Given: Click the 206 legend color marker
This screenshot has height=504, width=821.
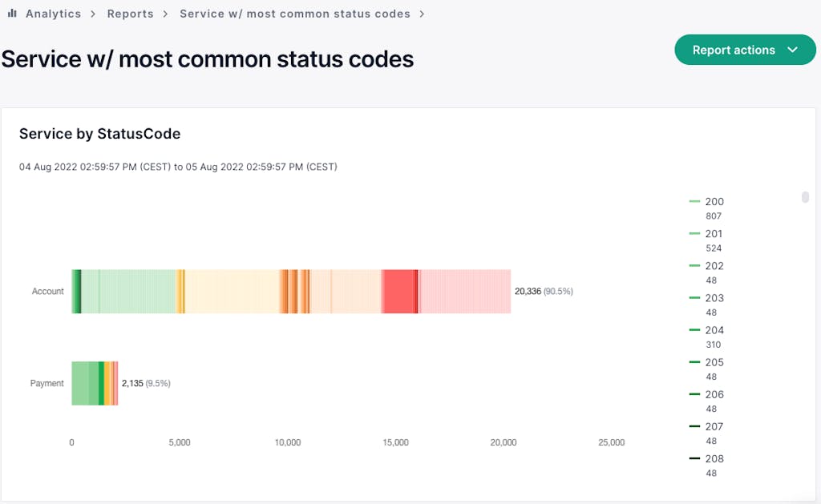Looking at the screenshot, I should coord(694,394).
